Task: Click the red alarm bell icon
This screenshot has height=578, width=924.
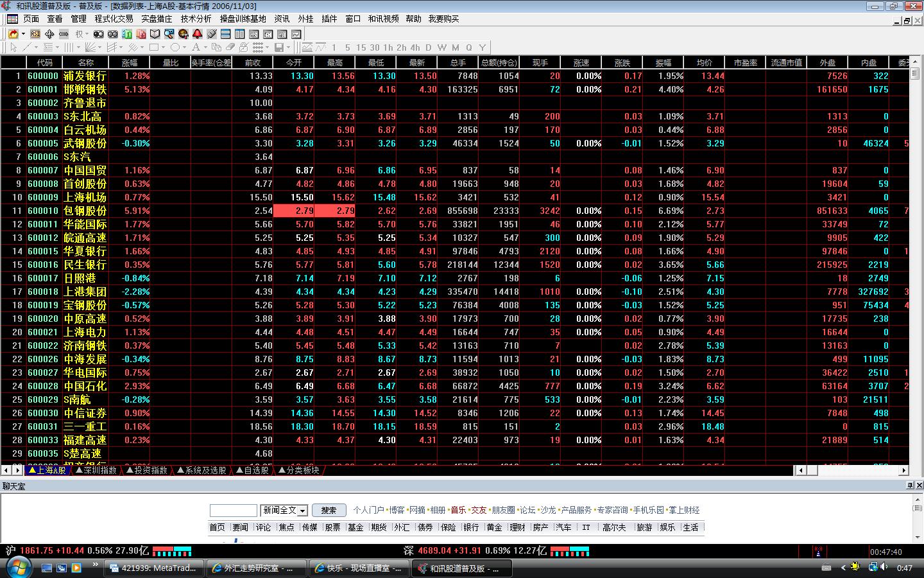Action: pos(197,33)
